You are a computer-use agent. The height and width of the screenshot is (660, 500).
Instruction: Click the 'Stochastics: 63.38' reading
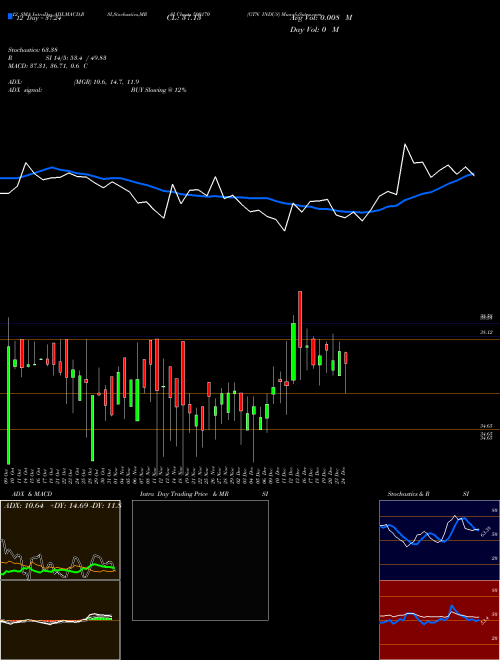[x=32, y=50]
